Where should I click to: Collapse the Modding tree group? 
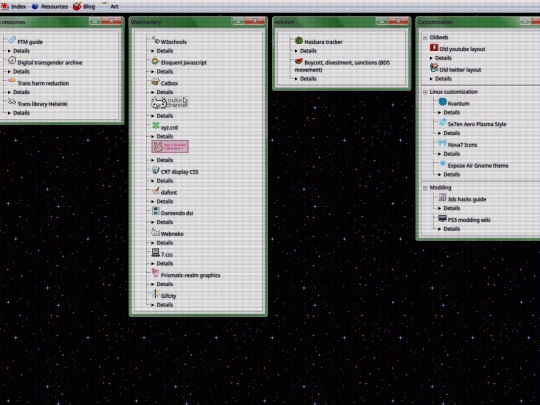click(x=426, y=188)
